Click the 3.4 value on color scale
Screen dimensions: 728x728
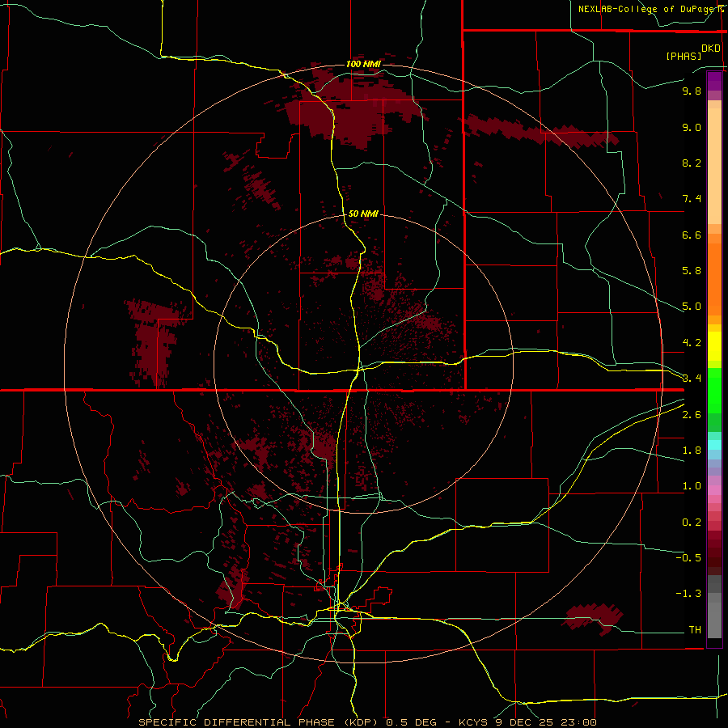[692, 379]
